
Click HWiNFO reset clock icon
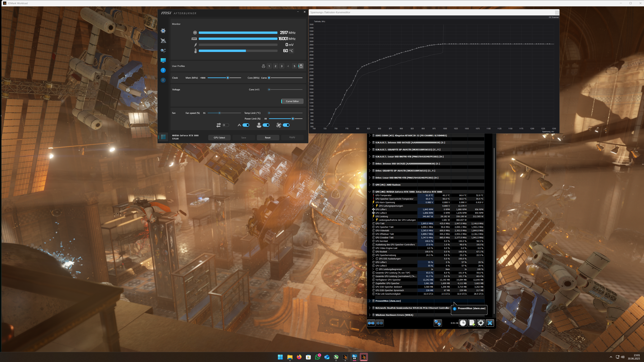tap(463, 323)
